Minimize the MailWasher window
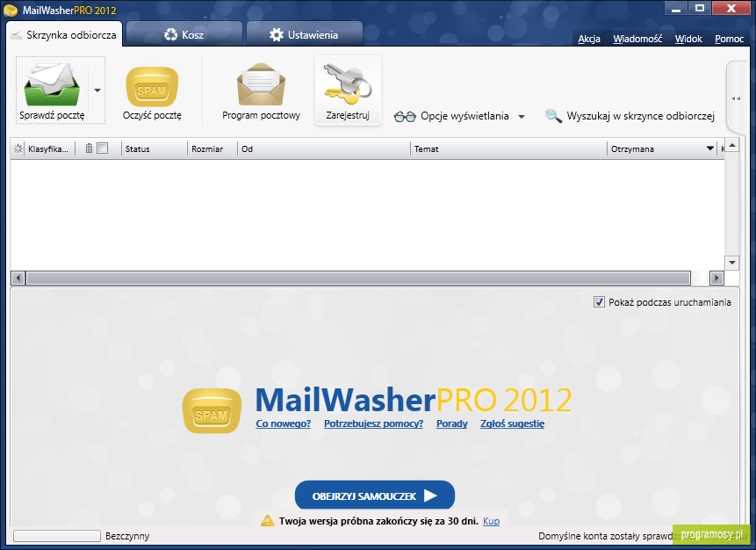756x550 pixels. click(676, 8)
